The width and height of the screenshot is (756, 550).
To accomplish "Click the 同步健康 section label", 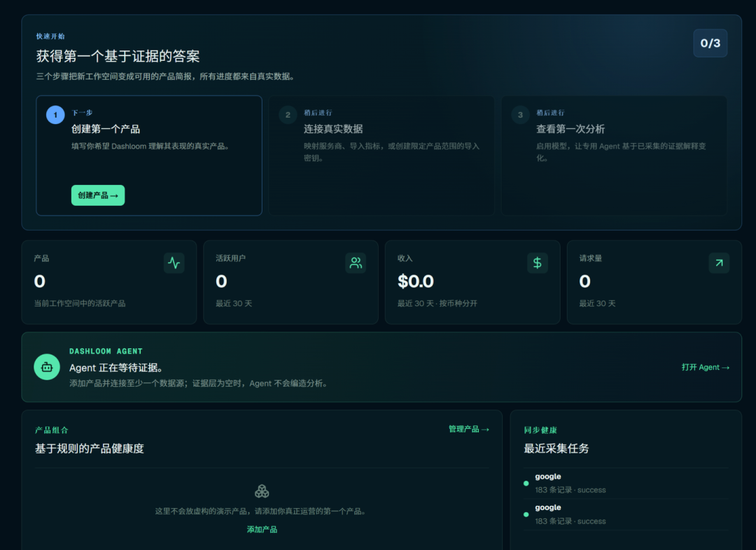I will pyautogui.click(x=540, y=430).
